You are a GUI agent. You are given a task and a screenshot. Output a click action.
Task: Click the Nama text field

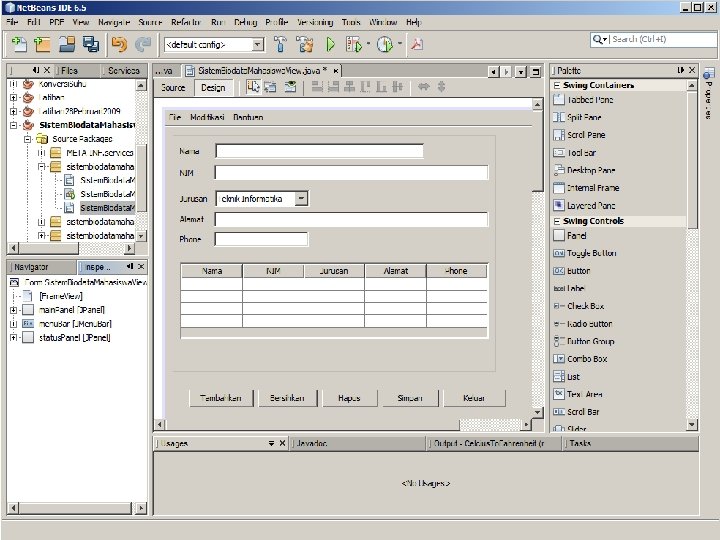pos(319,152)
